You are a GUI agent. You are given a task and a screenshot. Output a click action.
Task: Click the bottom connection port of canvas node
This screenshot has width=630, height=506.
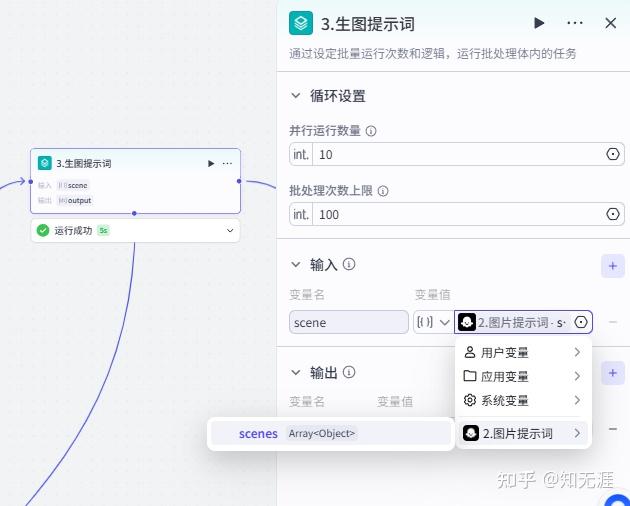coord(134,213)
